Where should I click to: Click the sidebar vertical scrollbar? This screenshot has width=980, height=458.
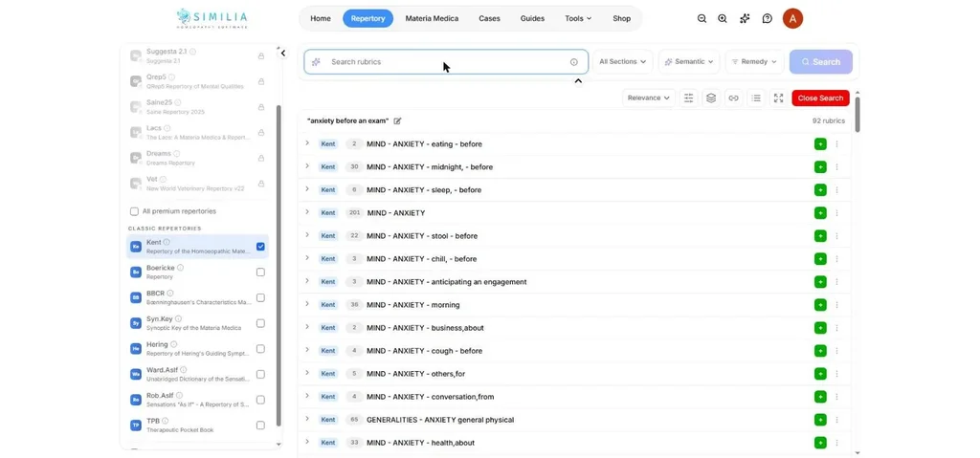click(278, 266)
